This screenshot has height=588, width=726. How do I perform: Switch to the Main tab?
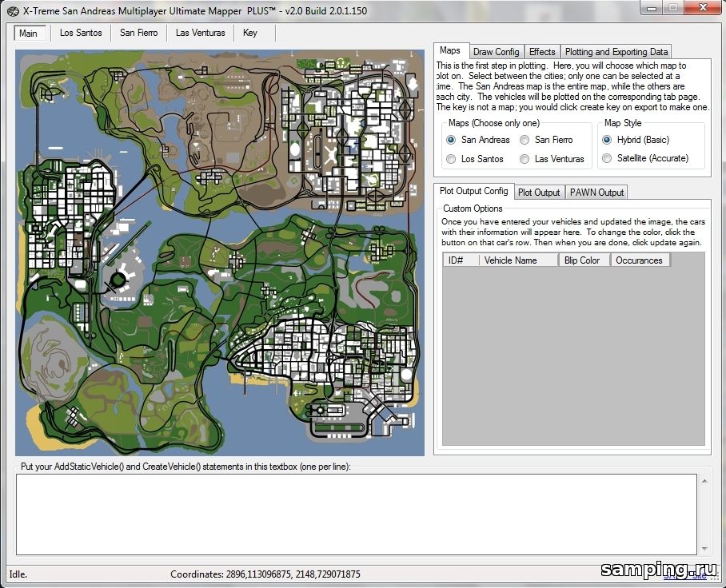coord(29,34)
